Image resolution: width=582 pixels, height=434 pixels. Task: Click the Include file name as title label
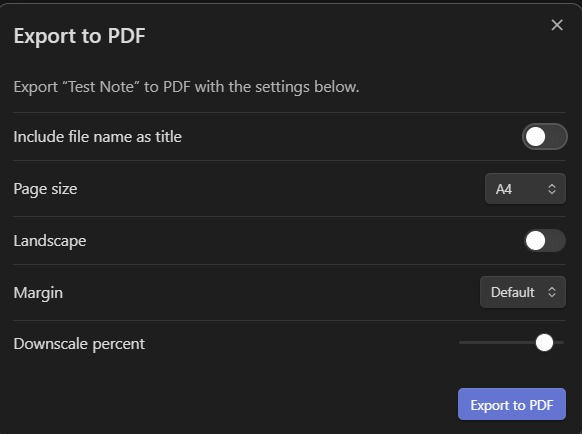[x=98, y=137]
